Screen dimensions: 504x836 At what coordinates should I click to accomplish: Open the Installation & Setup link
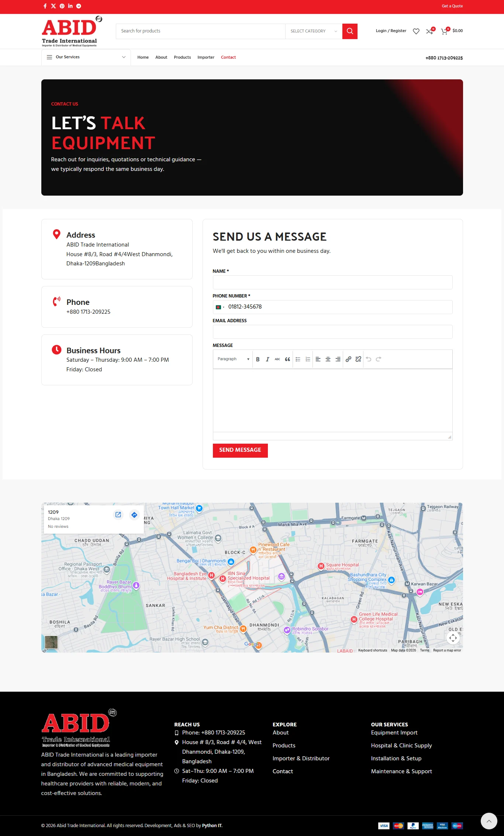396,758
